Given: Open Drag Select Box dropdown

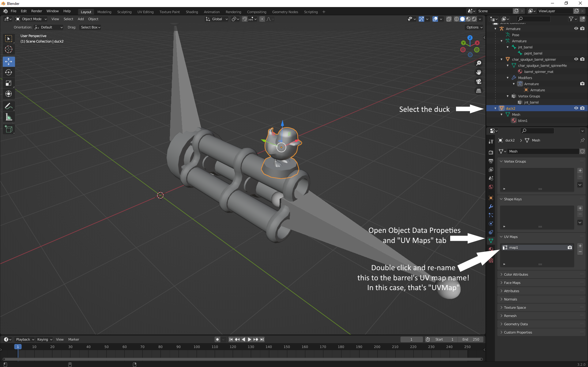Looking at the screenshot, I should pyautogui.click(x=91, y=27).
